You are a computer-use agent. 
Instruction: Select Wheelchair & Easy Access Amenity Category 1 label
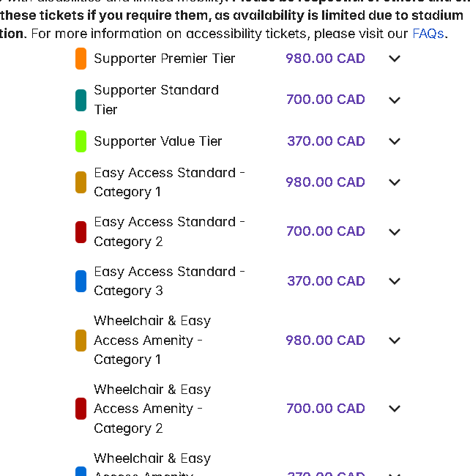[x=152, y=340]
